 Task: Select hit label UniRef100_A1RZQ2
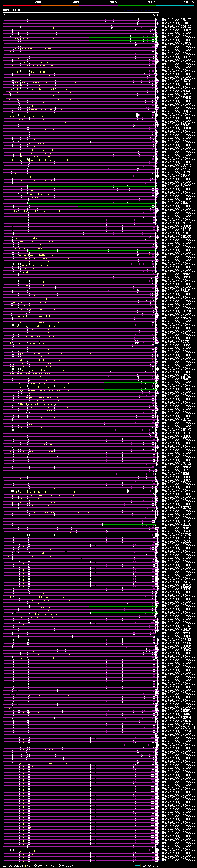pos(177,81)
